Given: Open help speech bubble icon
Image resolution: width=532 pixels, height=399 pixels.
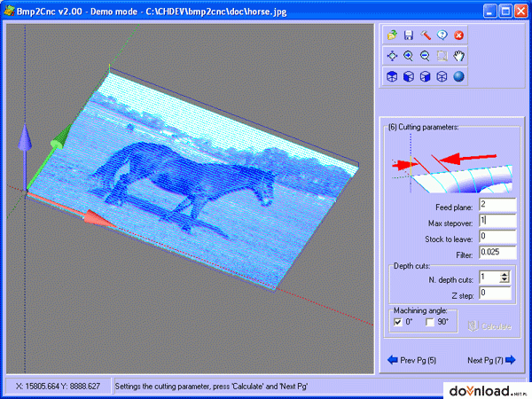Looking at the screenshot, I should [x=442, y=35].
